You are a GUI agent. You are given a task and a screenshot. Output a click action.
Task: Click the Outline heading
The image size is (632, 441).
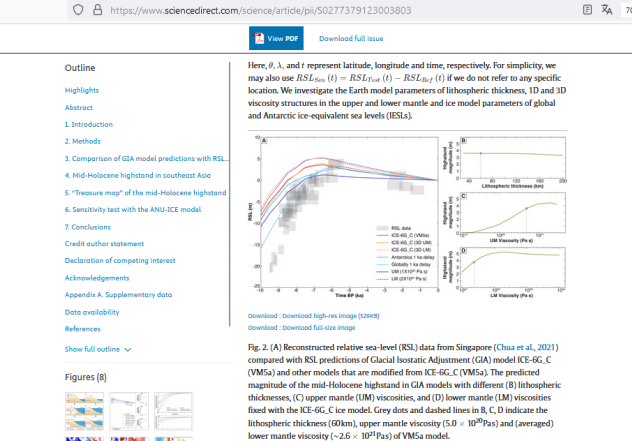pos(80,68)
